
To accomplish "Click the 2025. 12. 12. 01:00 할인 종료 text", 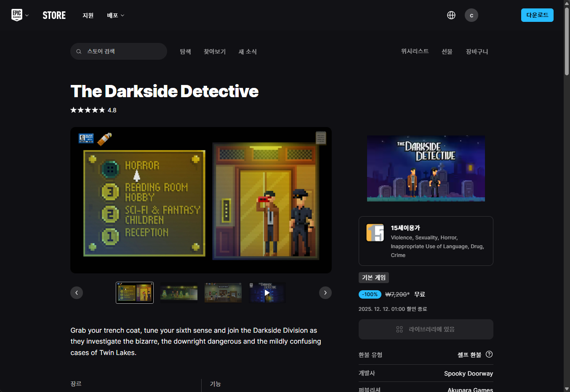I will [x=393, y=309].
